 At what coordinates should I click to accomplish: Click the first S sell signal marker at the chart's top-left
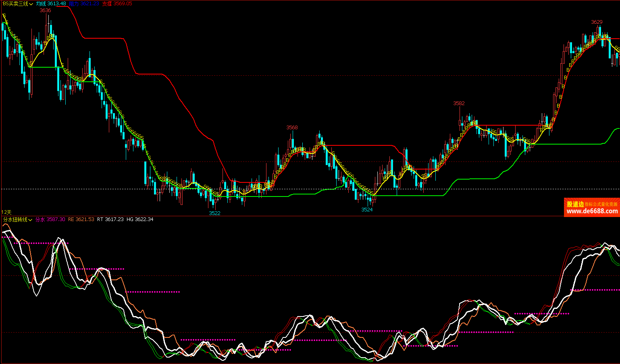4,15
